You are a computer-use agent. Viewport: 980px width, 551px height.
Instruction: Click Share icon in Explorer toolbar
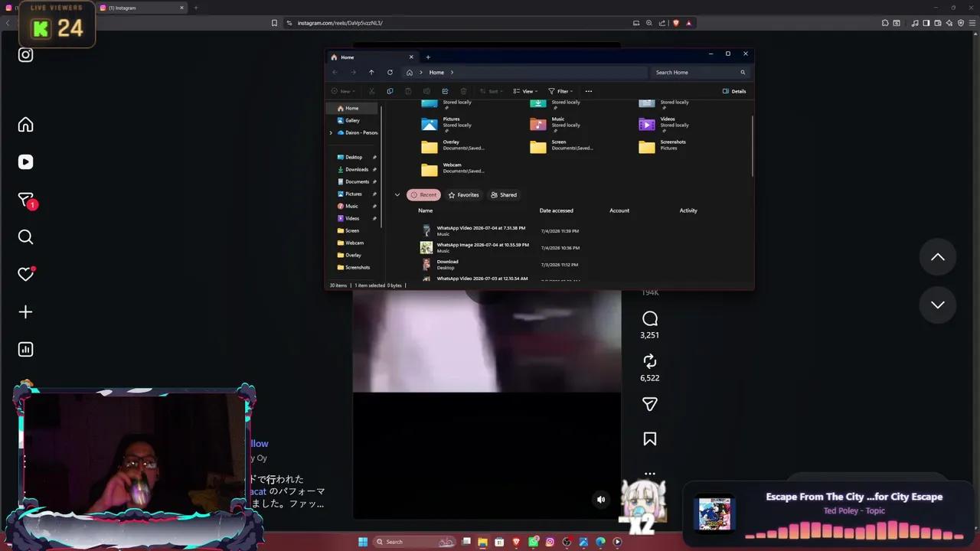click(445, 91)
